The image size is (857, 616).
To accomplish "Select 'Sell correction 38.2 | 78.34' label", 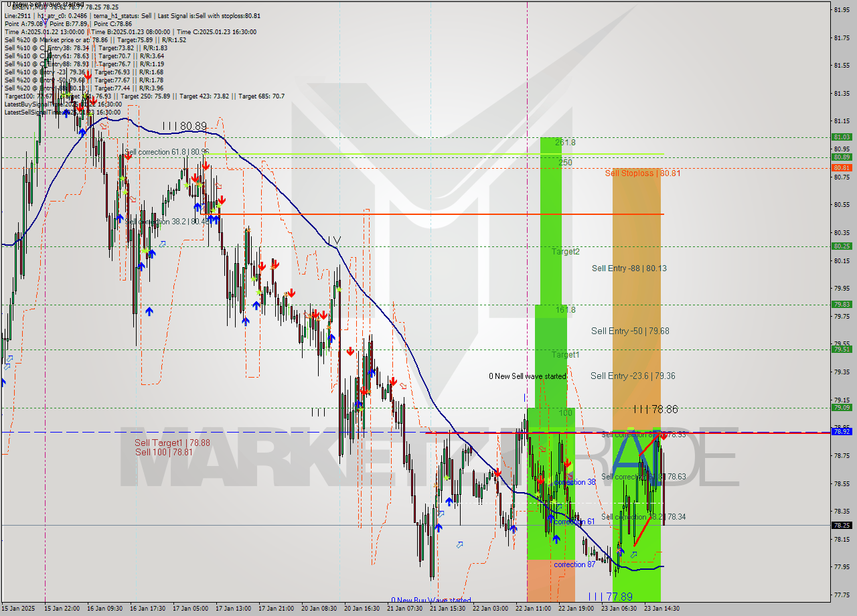I will 643,517.
